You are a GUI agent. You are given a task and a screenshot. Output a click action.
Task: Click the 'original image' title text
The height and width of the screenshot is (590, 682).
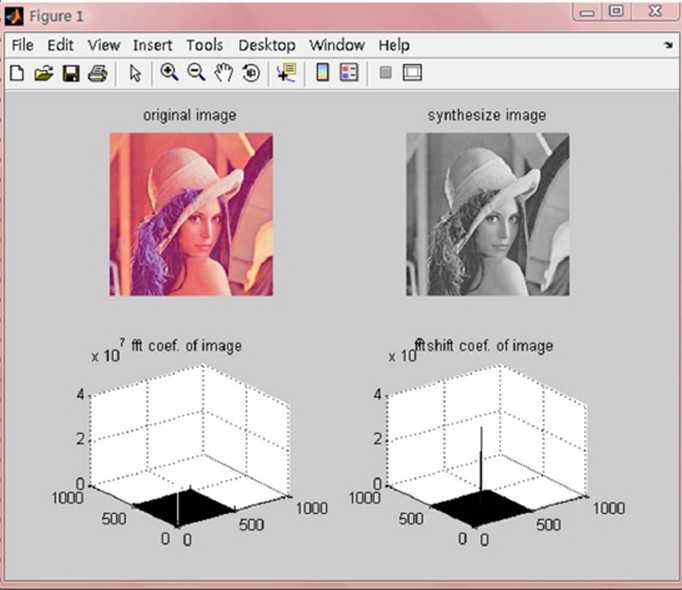[x=190, y=115]
